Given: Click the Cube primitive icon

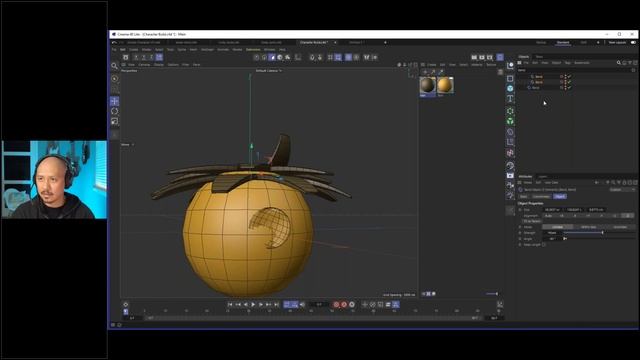Looking at the screenshot, I should 510,78.
